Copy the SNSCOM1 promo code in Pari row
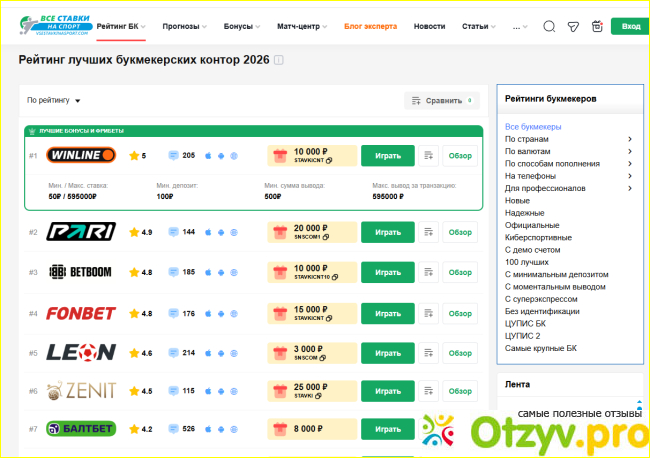 tap(326, 237)
